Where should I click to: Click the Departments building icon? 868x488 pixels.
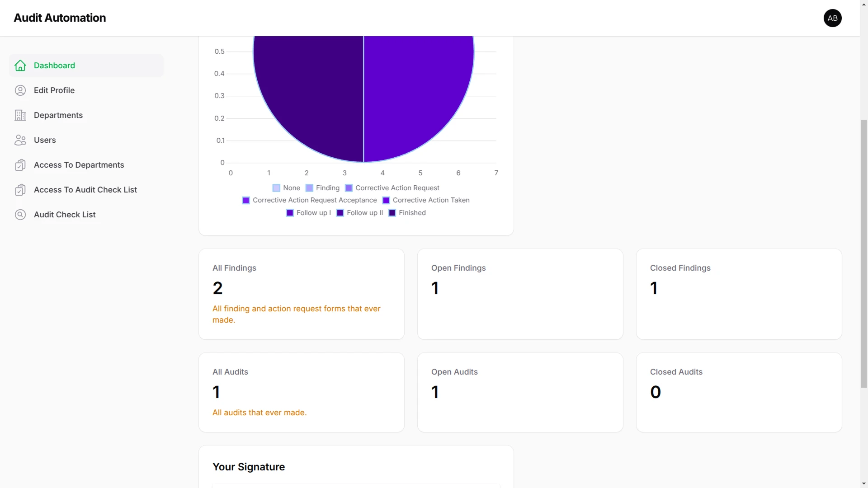(20, 115)
